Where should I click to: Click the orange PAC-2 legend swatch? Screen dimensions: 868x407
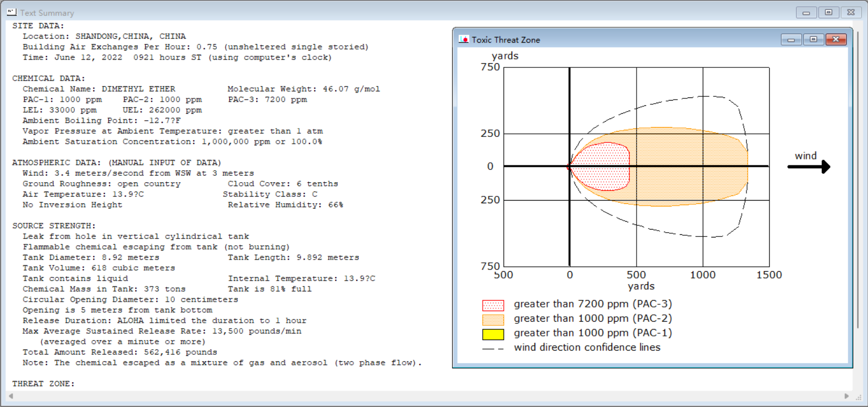click(x=493, y=320)
